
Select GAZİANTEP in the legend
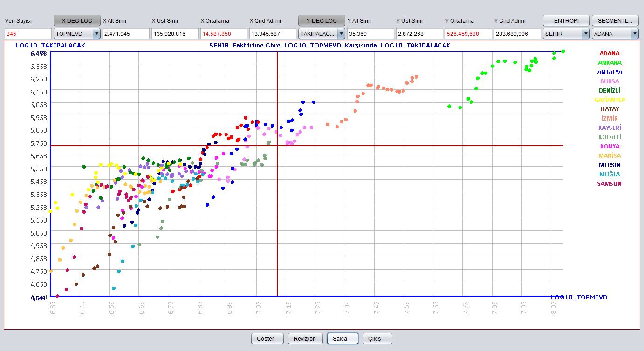pos(610,100)
